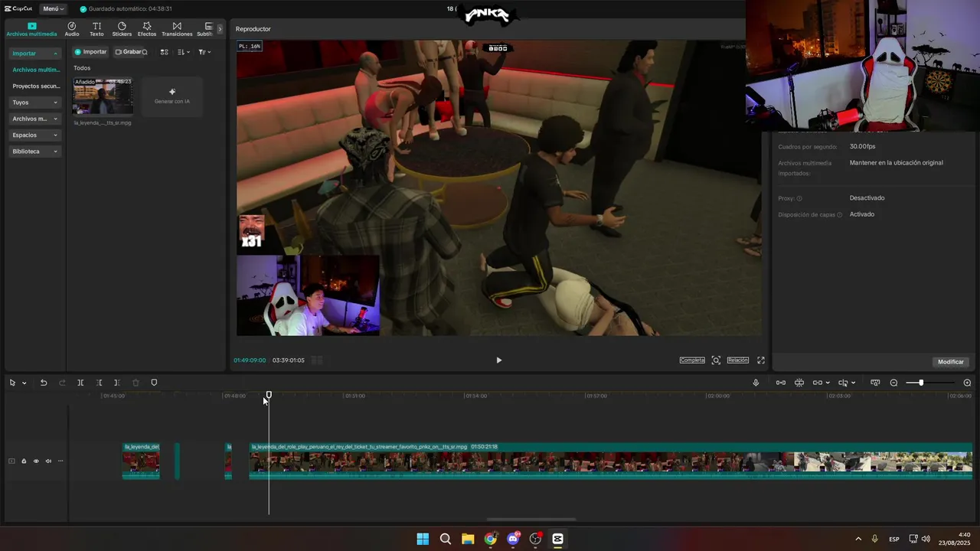The image size is (980, 551).
Task: Lock the video track
Action: 24,461
